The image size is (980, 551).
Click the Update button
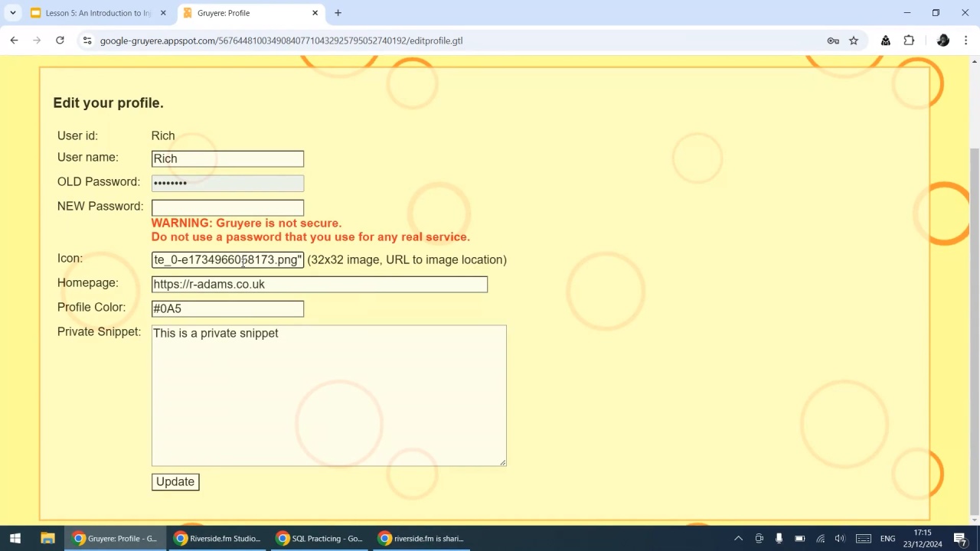[x=175, y=481]
